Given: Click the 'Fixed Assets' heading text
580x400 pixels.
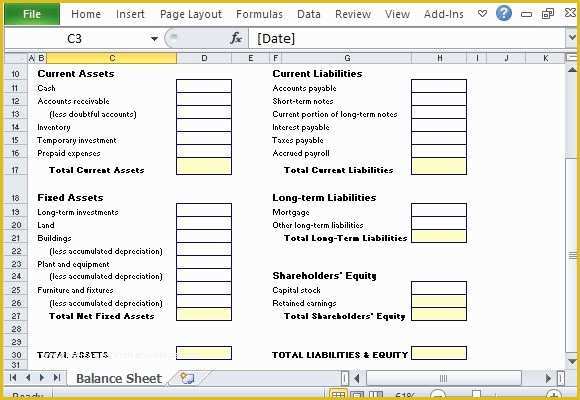Looking at the screenshot, I should tap(70, 198).
